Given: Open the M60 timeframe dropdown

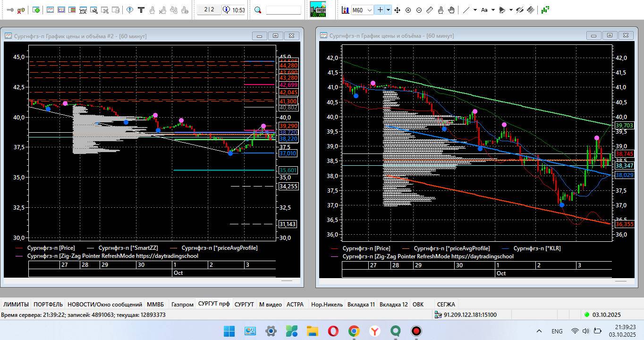Looking at the screenshot, I should click(369, 10).
